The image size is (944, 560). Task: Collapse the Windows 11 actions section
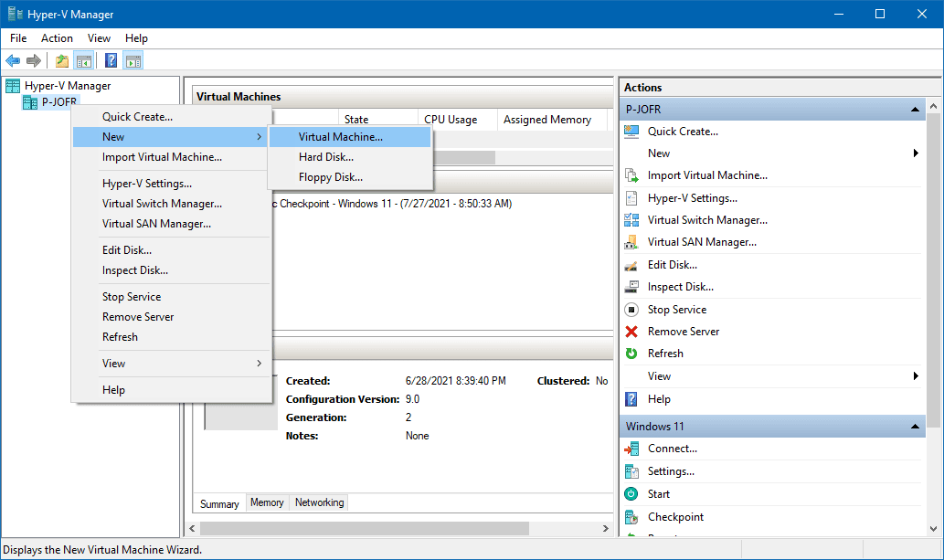click(x=914, y=427)
